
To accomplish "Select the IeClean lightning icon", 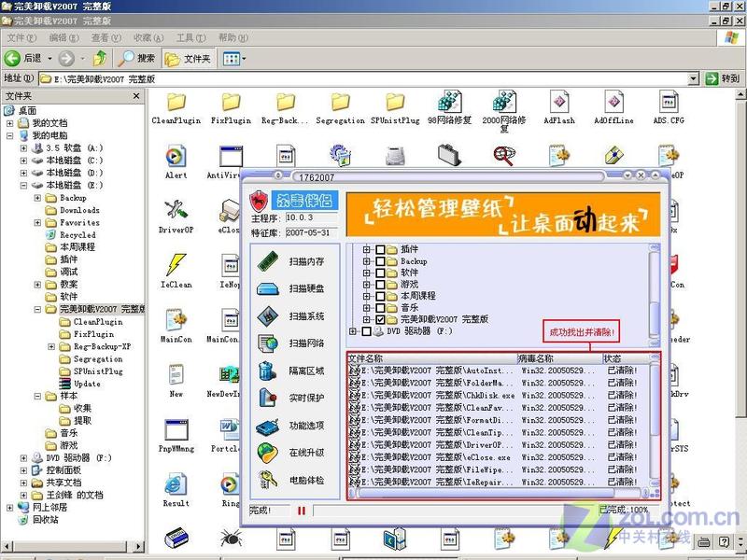I will pyautogui.click(x=176, y=265).
